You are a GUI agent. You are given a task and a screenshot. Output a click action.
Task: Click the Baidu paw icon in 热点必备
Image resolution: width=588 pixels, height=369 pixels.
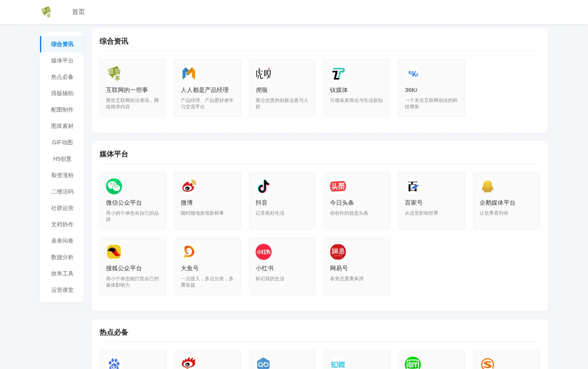point(114,363)
